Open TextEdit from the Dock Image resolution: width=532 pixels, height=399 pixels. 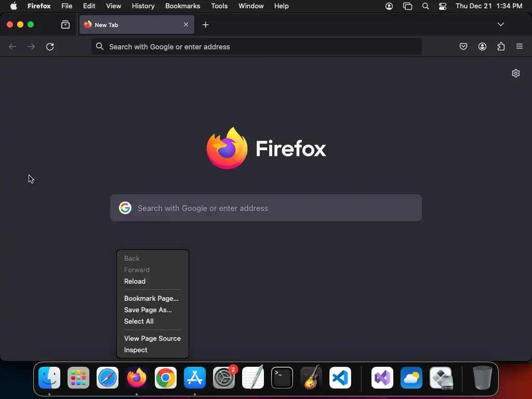click(x=253, y=377)
